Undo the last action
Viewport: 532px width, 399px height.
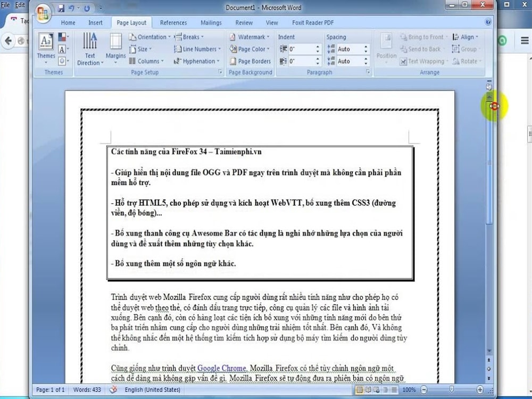pos(71,8)
